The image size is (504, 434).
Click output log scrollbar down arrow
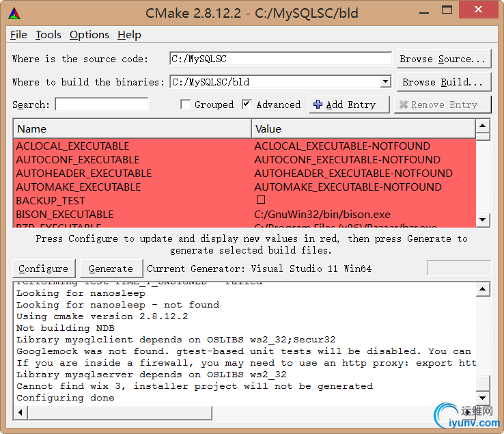pyautogui.click(x=482, y=398)
